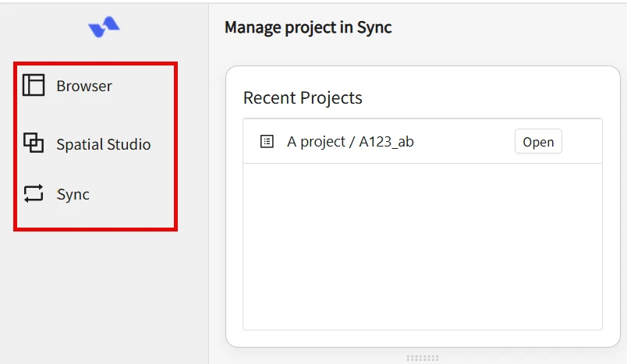The image size is (627, 364).
Task: Click blank row space left of Open button
Action: coord(464,141)
